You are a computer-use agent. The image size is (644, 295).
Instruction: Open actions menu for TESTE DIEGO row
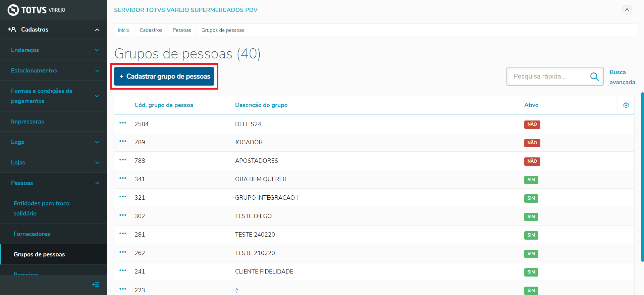[x=123, y=215]
